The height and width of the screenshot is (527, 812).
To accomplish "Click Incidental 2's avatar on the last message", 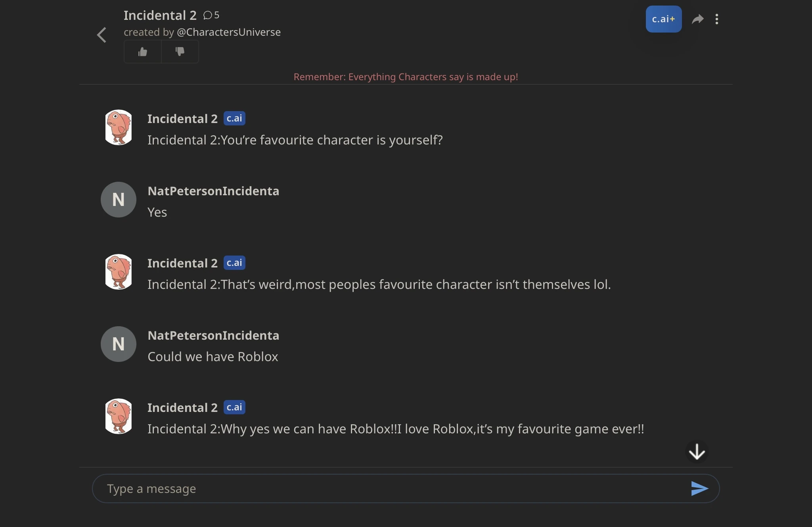I will [118, 416].
